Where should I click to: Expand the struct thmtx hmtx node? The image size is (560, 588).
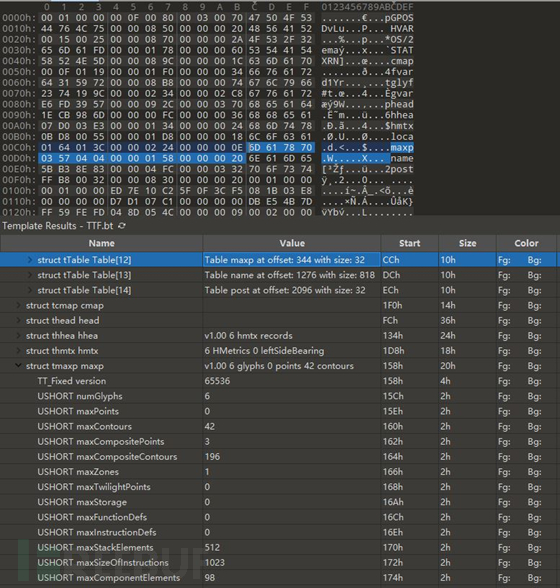click(18, 351)
